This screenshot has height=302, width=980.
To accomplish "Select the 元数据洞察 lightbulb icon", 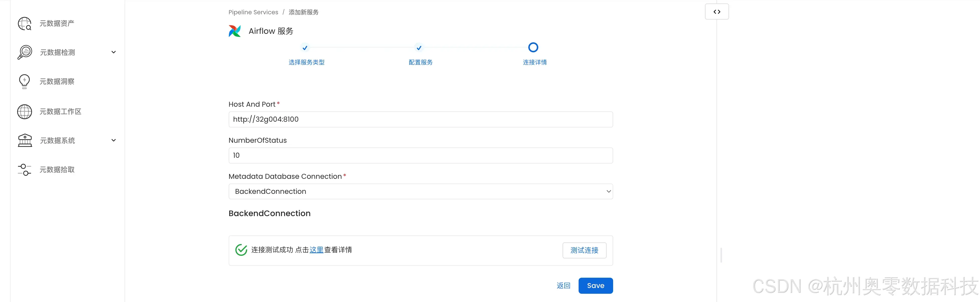I will [x=24, y=81].
